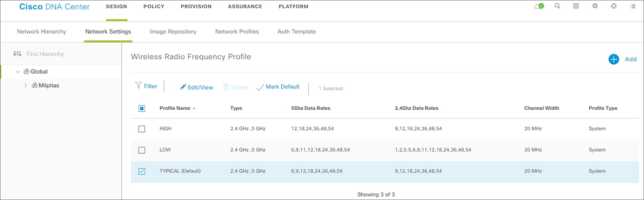Click the HIGH row's 2.4 GHz ,5 GHz type
644x200 pixels.
point(248,129)
